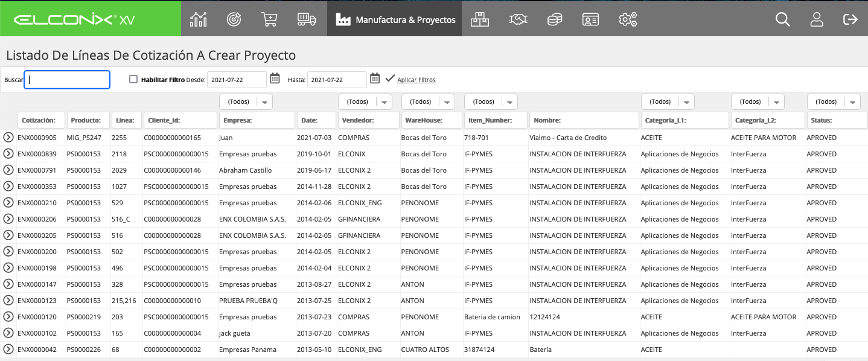
Task: Open the target goals module icon
Action: 234,19
